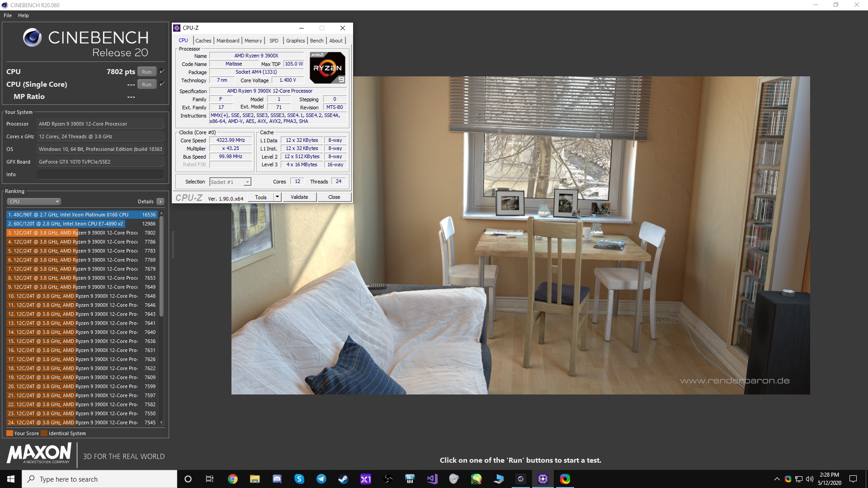
Task: Select ranking entry Intel Xeon Platinum 8168
Action: 82,215
